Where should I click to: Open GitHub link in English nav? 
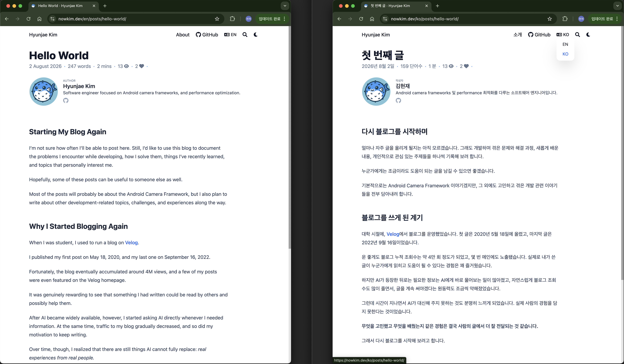pos(207,35)
